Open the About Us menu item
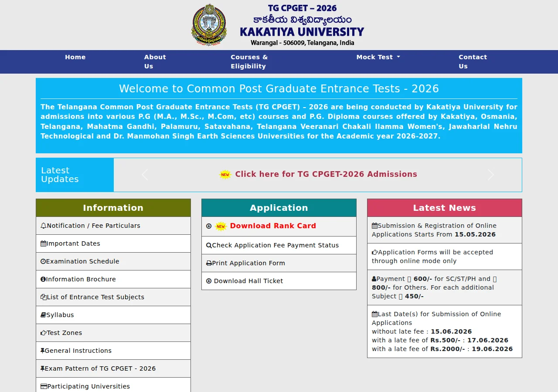The height and width of the screenshot is (392, 558). 155,62
